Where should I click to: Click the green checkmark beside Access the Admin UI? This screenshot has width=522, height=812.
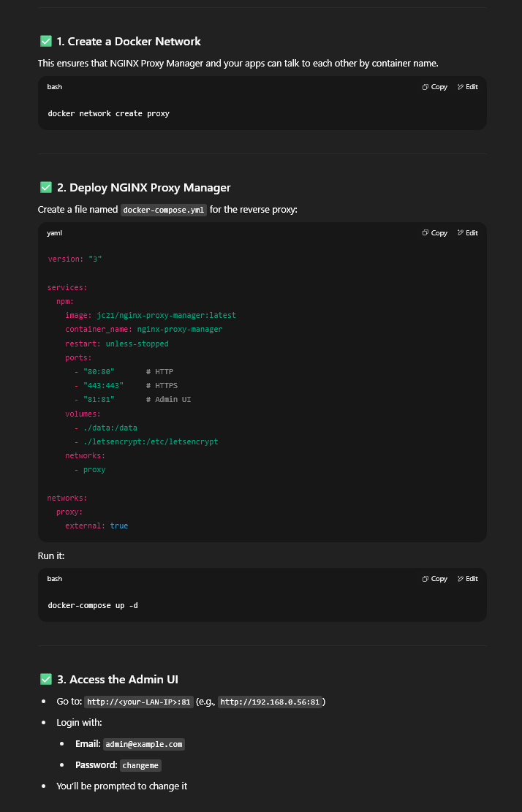pos(45,680)
